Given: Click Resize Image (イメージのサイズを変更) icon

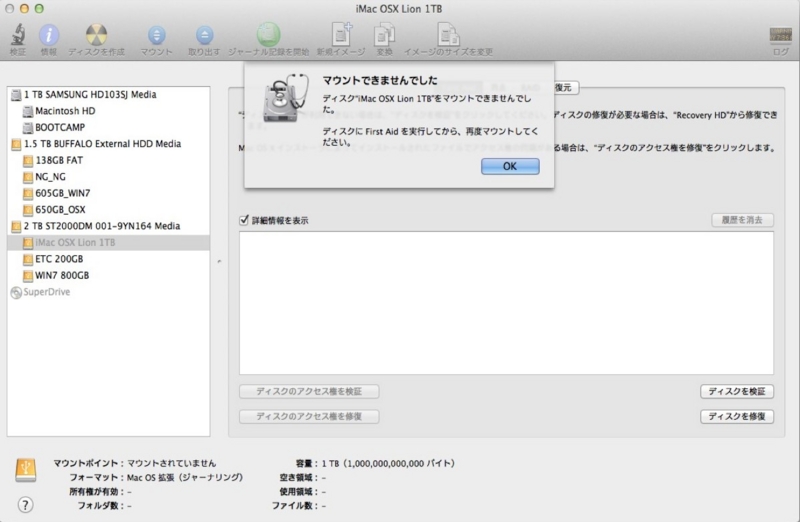Looking at the screenshot, I should pos(448,35).
